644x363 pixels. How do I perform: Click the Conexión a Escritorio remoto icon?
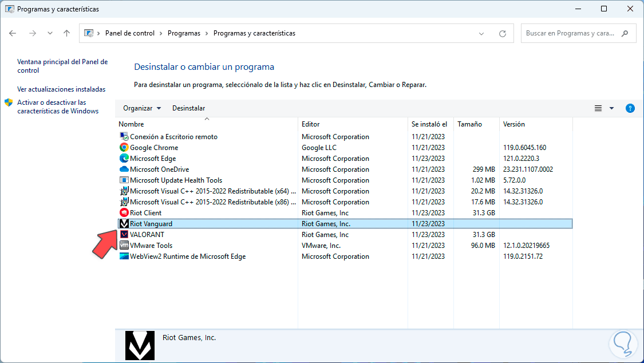(x=124, y=136)
